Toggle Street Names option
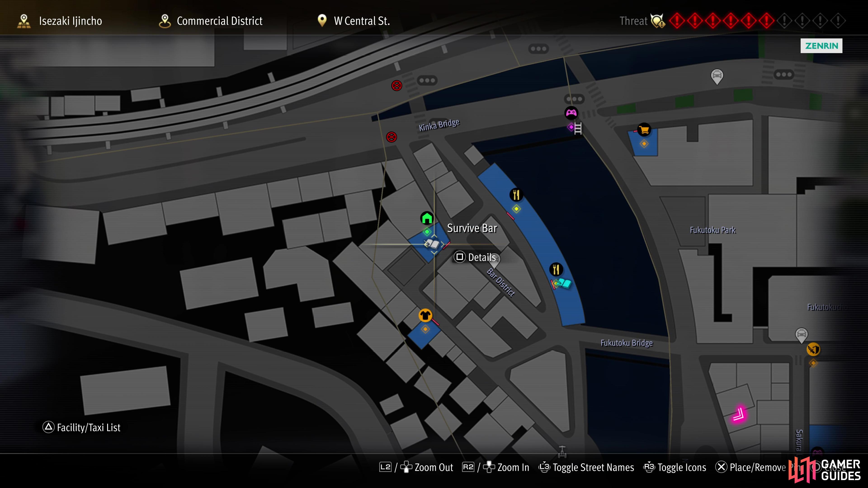Image resolution: width=868 pixels, height=488 pixels. (x=586, y=467)
